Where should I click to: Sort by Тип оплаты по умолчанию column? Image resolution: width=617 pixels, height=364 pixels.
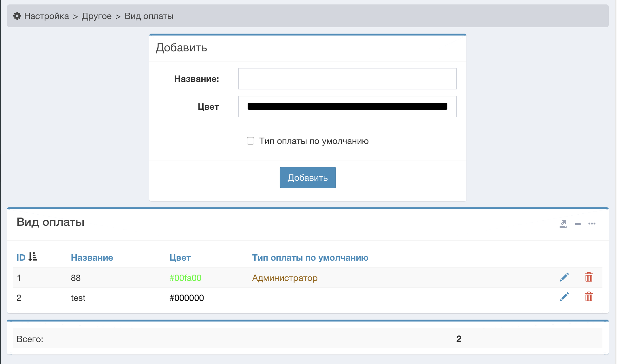tap(310, 257)
